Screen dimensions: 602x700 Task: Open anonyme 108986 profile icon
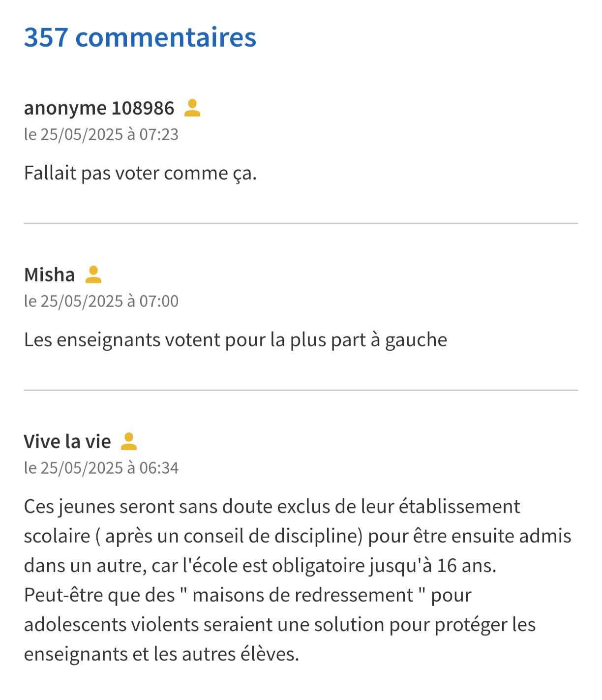[x=192, y=108]
